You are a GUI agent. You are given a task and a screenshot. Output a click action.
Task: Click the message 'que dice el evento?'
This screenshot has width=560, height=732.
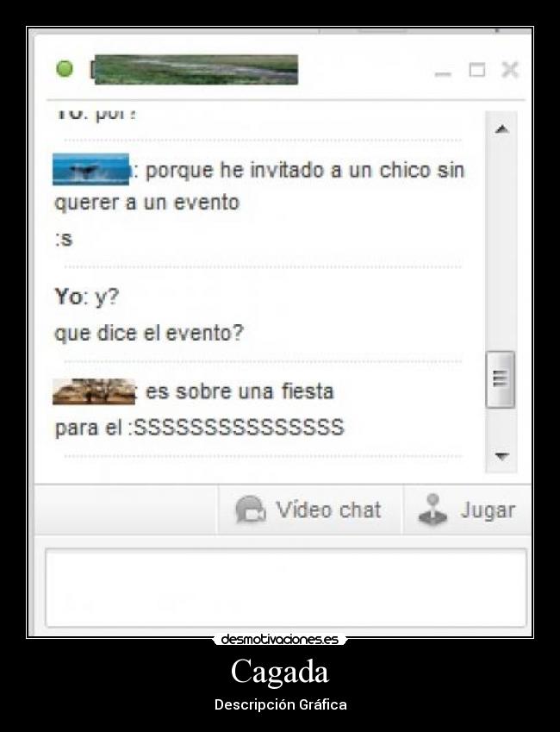tap(149, 333)
